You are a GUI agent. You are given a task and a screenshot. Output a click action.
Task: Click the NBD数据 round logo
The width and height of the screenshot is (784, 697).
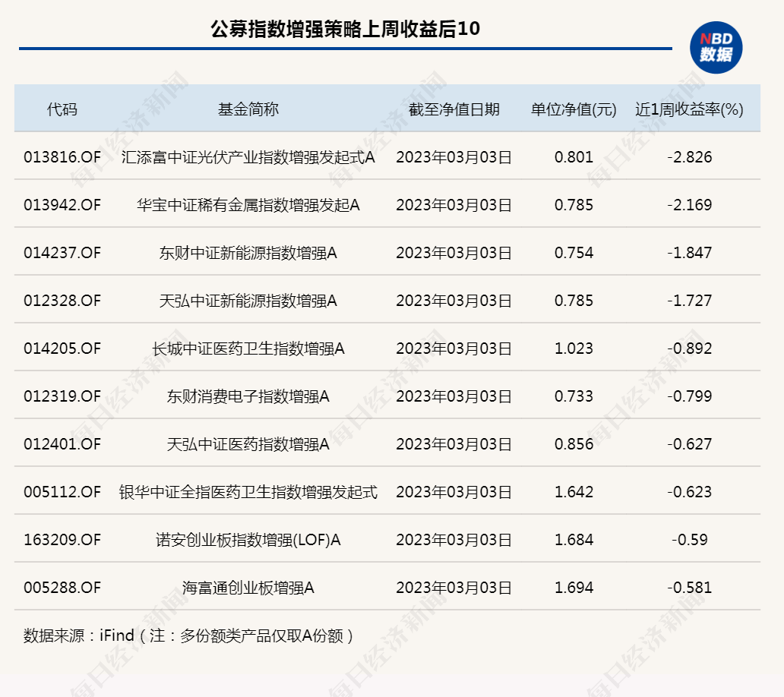pyautogui.click(x=716, y=48)
